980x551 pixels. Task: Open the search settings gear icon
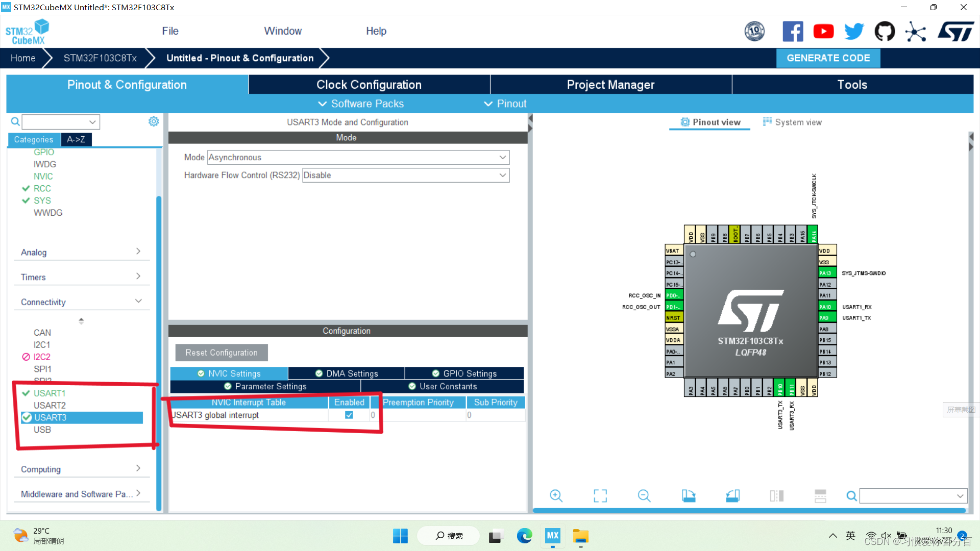153,121
